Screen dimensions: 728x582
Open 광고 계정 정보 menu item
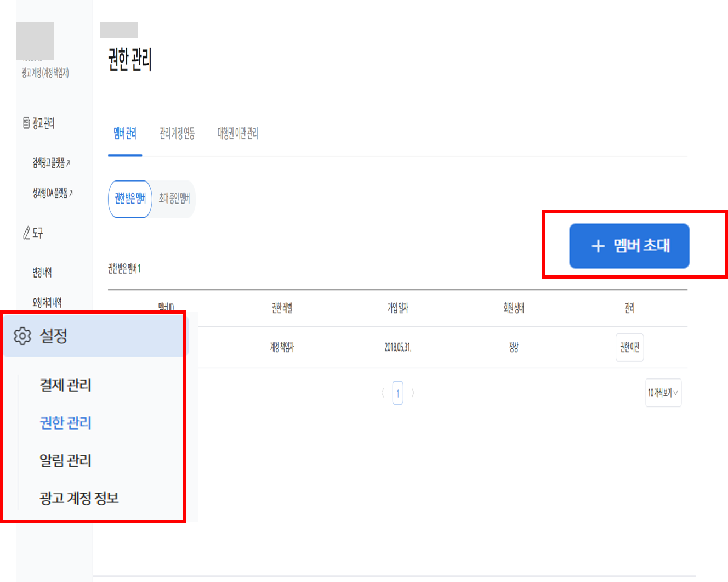click(79, 498)
